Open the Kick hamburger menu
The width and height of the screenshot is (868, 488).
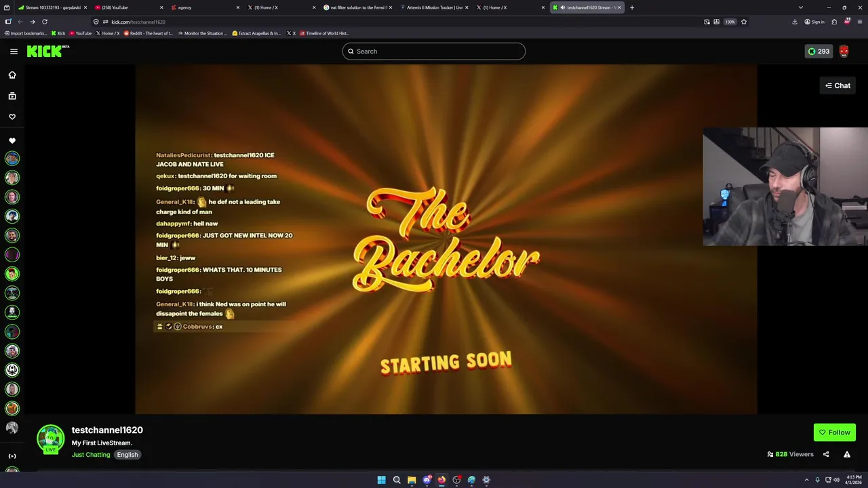click(x=14, y=52)
